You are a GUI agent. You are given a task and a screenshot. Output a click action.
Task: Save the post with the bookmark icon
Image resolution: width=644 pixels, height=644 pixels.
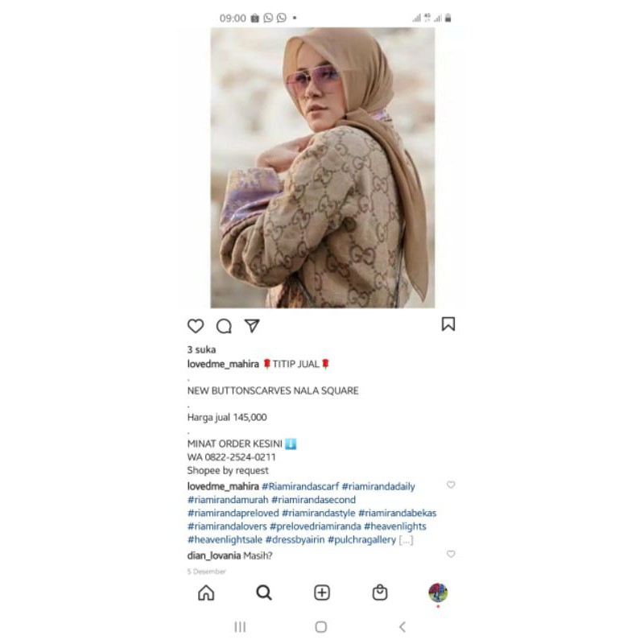click(x=448, y=324)
